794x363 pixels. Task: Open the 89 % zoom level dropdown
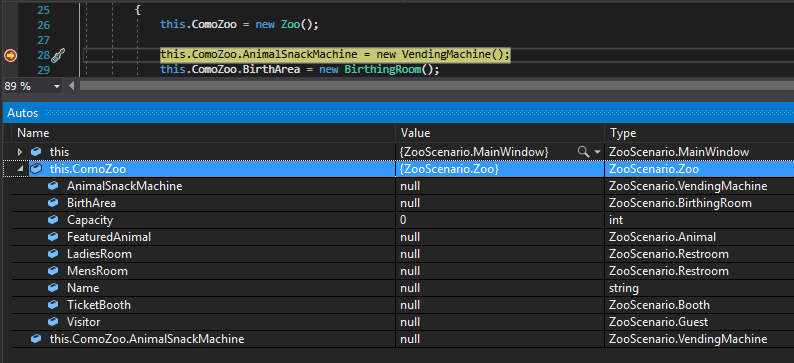point(56,86)
